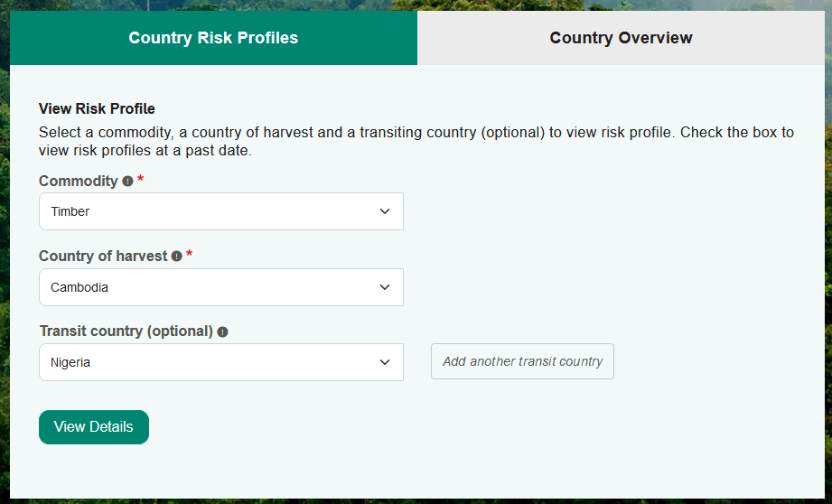Image resolution: width=832 pixels, height=504 pixels.
Task: Click the chevron arrow in the Nigeria field
Action: pyautogui.click(x=385, y=362)
